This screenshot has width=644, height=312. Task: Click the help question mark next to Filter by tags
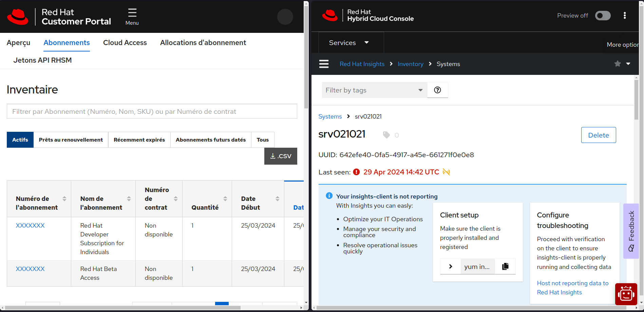(438, 90)
